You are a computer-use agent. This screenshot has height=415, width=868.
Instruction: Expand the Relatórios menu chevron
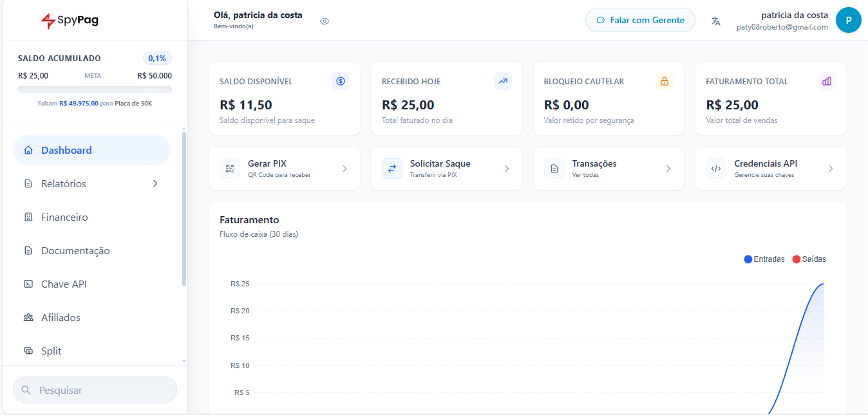[155, 183]
